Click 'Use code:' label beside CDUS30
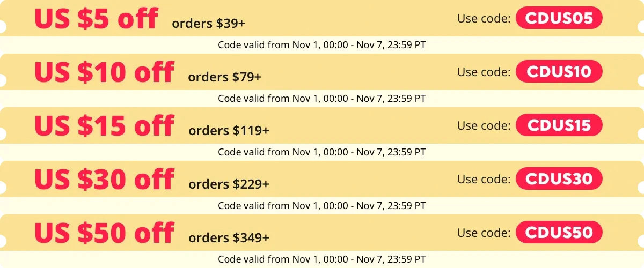The height and width of the screenshot is (268, 644). click(484, 179)
